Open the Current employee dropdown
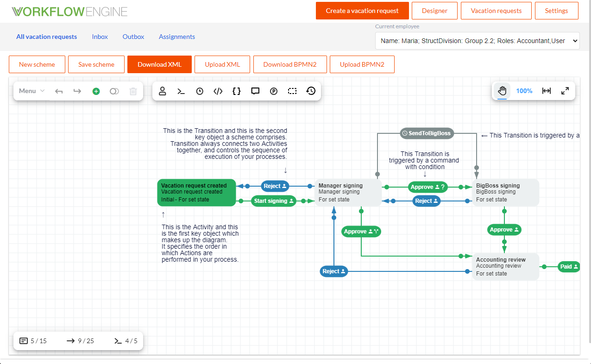Image resolution: width=591 pixels, height=364 pixels. [477, 41]
